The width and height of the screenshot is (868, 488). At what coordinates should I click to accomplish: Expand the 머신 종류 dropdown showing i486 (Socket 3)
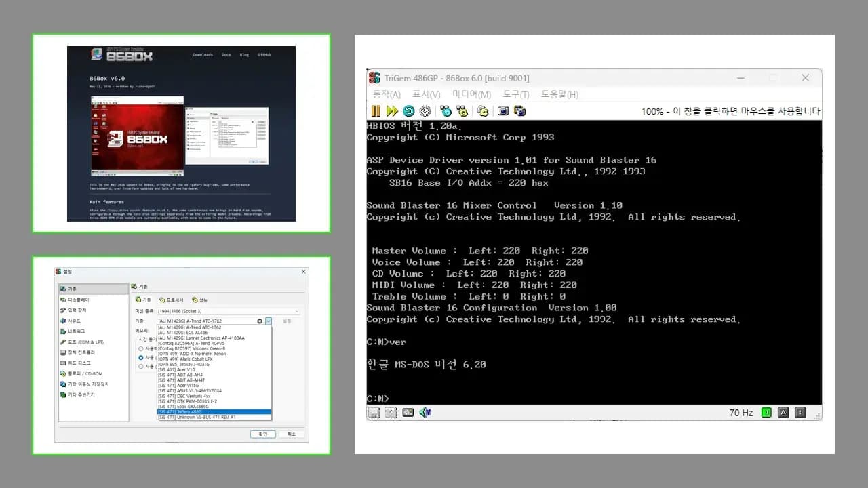pos(229,311)
